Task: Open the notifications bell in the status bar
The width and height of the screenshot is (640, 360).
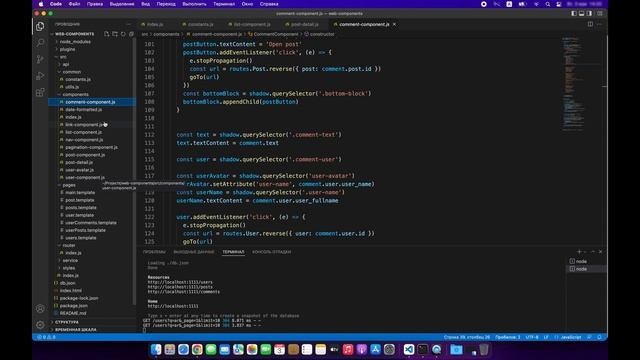Action: click(600, 337)
